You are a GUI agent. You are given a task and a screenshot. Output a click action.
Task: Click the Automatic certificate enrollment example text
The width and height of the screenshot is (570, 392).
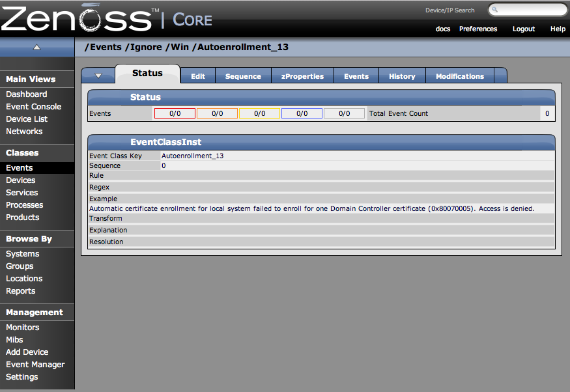coord(311,208)
